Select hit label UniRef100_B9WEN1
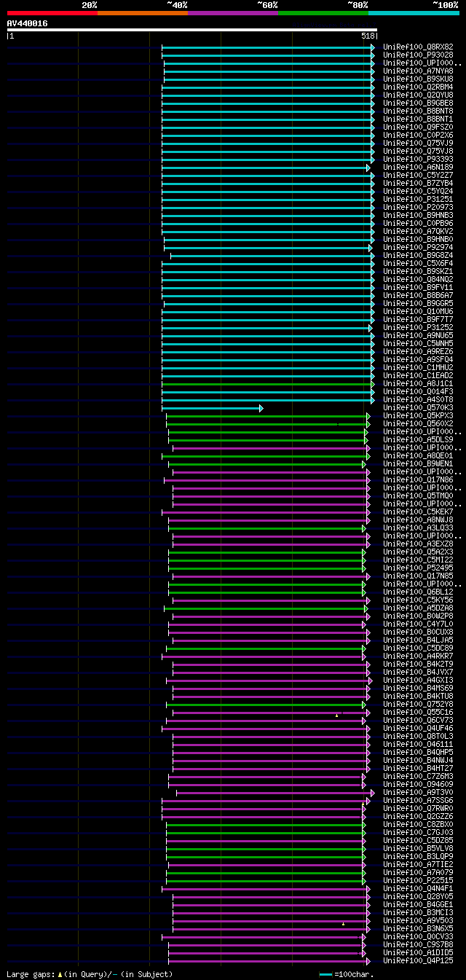Viewport: 466px width, 980px height. click(x=418, y=463)
